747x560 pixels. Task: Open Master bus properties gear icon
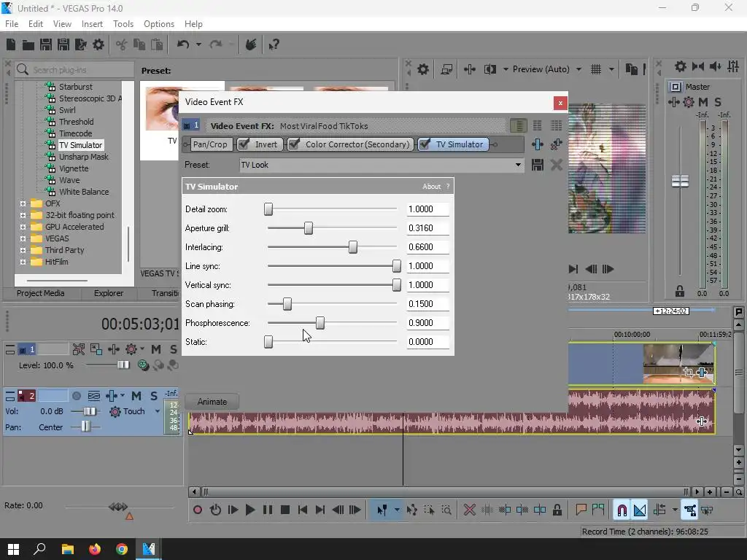[681, 66]
